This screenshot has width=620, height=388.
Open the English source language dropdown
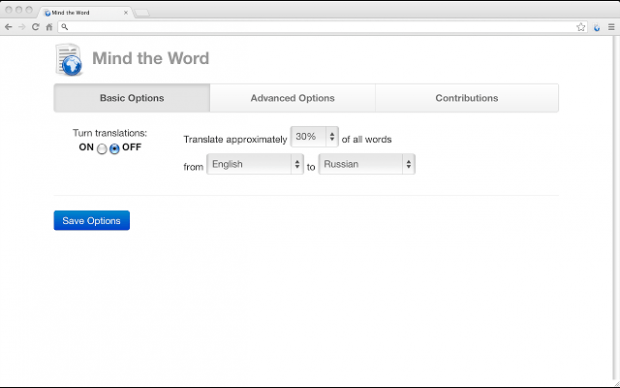[x=255, y=164]
